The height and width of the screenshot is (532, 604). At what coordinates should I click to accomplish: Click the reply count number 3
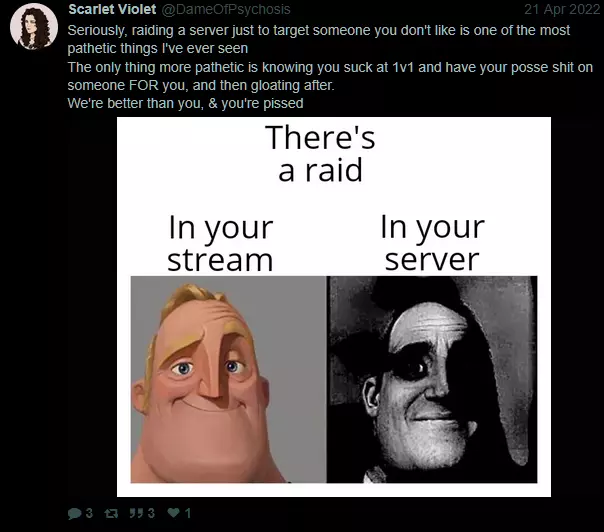(x=89, y=513)
